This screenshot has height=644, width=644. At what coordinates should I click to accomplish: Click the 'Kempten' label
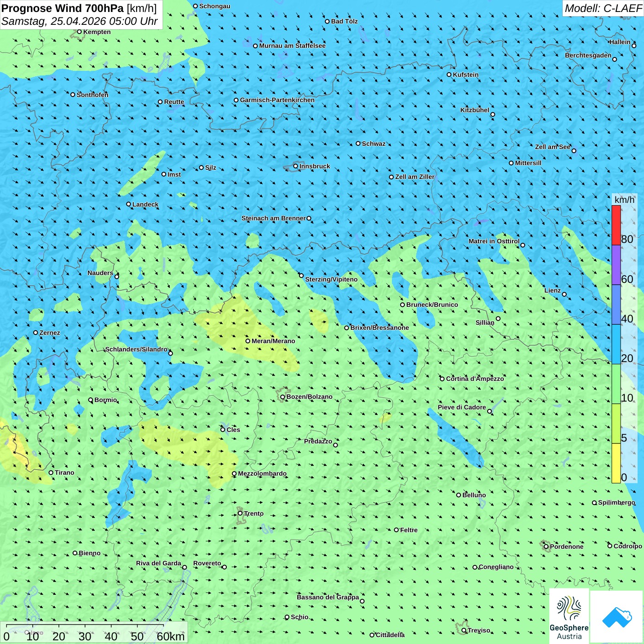97,32
